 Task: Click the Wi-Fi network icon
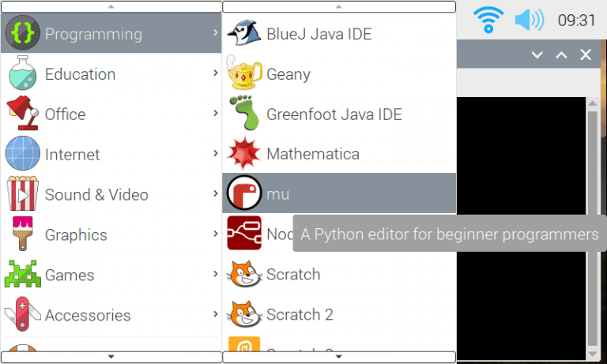(x=490, y=20)
